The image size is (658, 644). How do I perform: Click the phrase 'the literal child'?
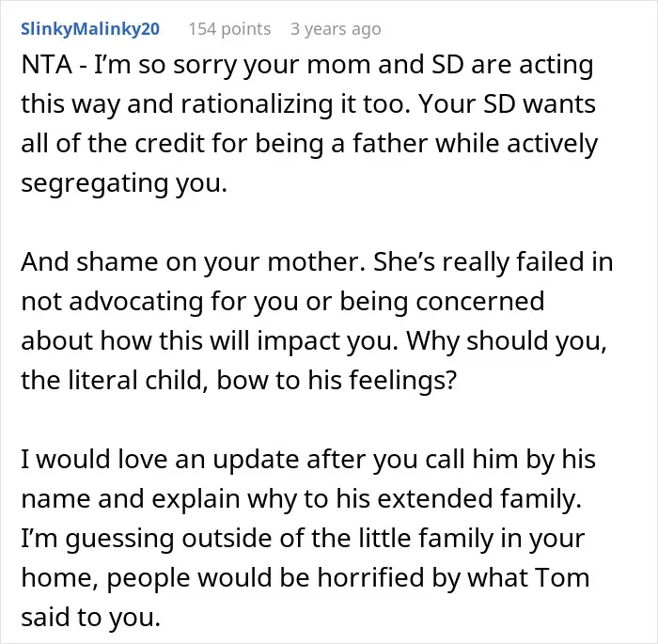tap(114, 381)
